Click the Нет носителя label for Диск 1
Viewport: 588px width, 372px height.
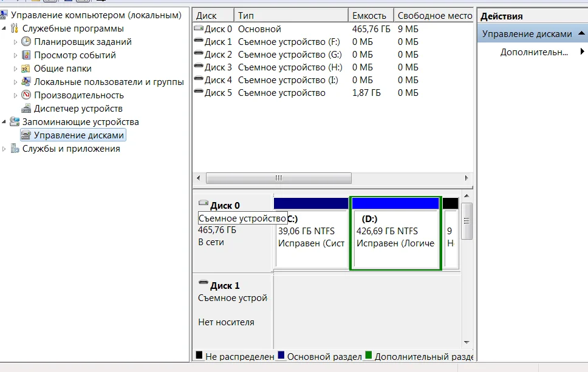coord(226,322)
